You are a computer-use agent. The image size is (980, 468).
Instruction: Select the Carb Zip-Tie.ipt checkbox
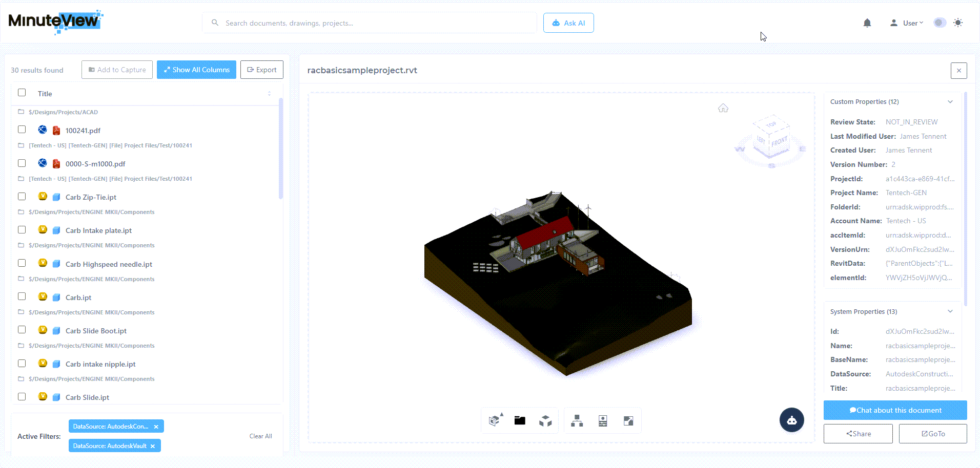22,197
